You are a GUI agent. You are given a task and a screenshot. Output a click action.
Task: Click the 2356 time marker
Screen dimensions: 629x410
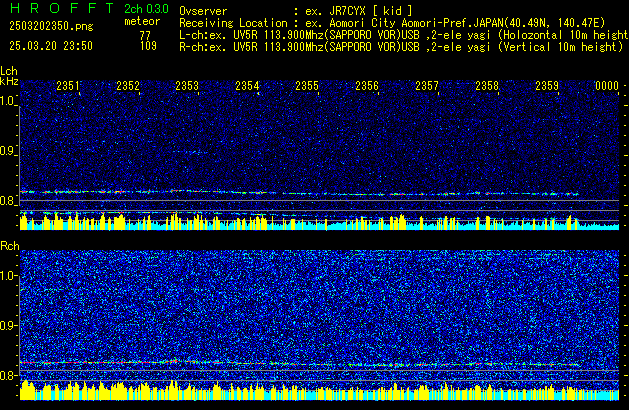(367, 85)
